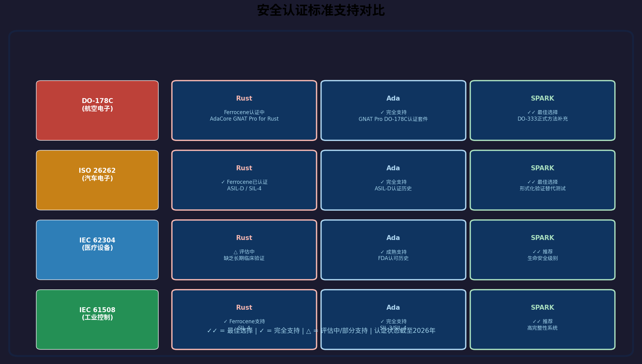Click the text ✓ Ferrocene已认证
Viewport: 642px width, 364px height.
pos(244,182)
